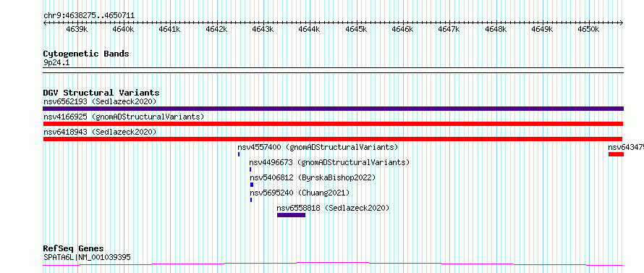
Task: Click the 4649k ruler position
Action: pyautogui.click(x=542, y=30)
